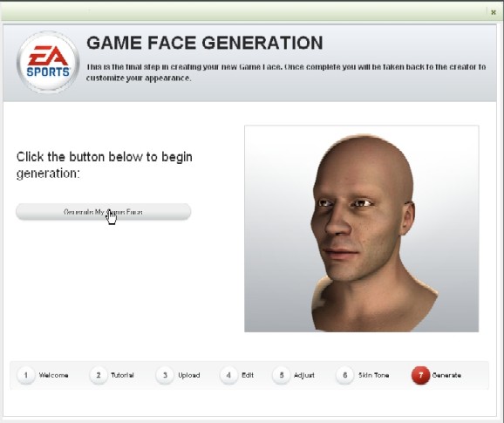
Task: Close the Game Face dialog window
Action: click(494, 12)
